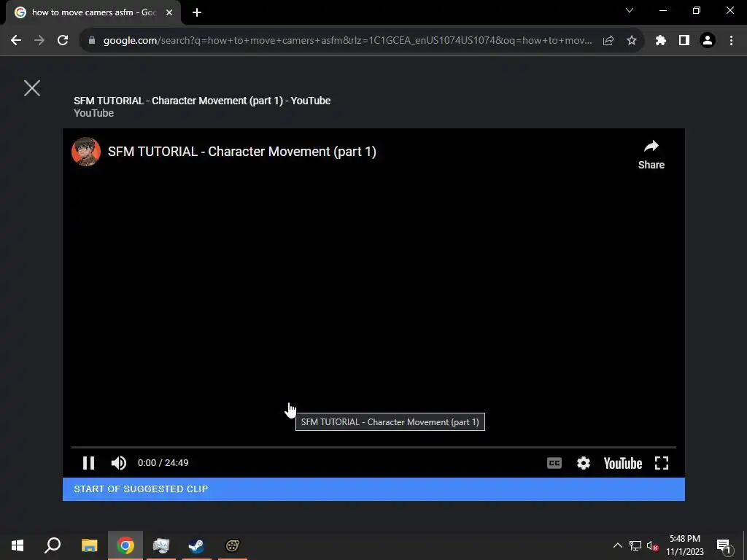Open the video on YouTube via the logo
747x560 pixels.
pos(623,463)
